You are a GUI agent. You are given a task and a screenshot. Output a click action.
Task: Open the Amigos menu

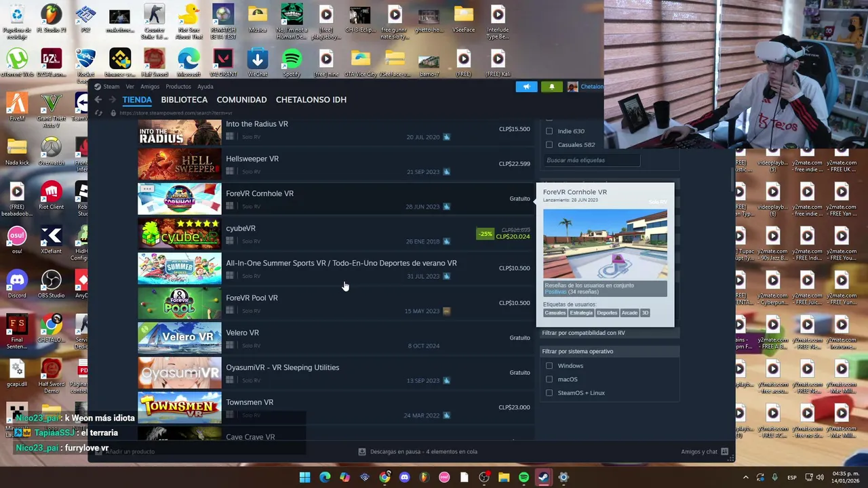pos(150,87)
